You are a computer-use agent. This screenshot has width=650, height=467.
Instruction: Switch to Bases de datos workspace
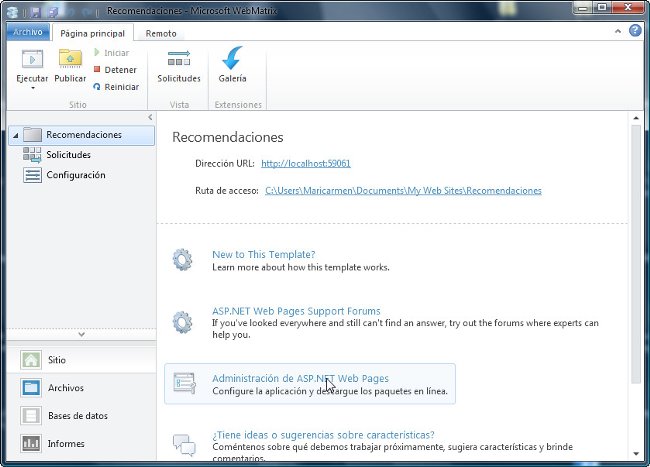(77, 416)
